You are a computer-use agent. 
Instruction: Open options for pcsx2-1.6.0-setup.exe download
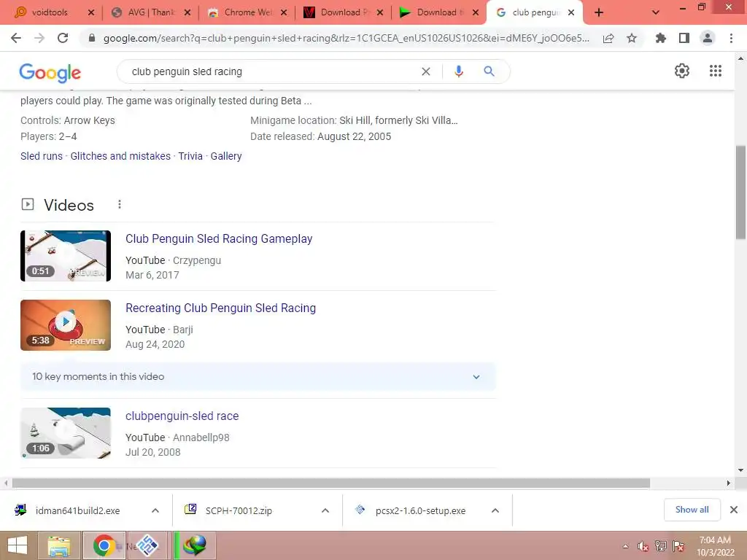[x=495, y=510]
